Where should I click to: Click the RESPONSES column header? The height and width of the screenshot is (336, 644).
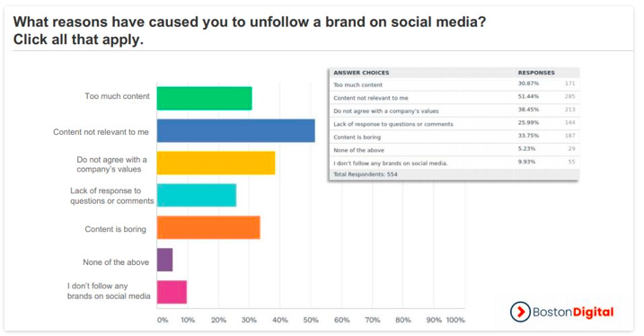coord(536,73)
